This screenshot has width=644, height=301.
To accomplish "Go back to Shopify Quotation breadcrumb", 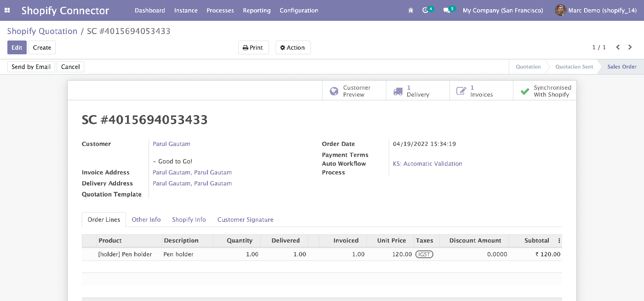I will click(42, 31).
